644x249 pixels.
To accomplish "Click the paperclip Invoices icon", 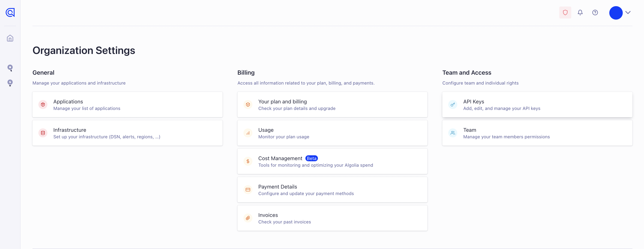I will [248, 218].
